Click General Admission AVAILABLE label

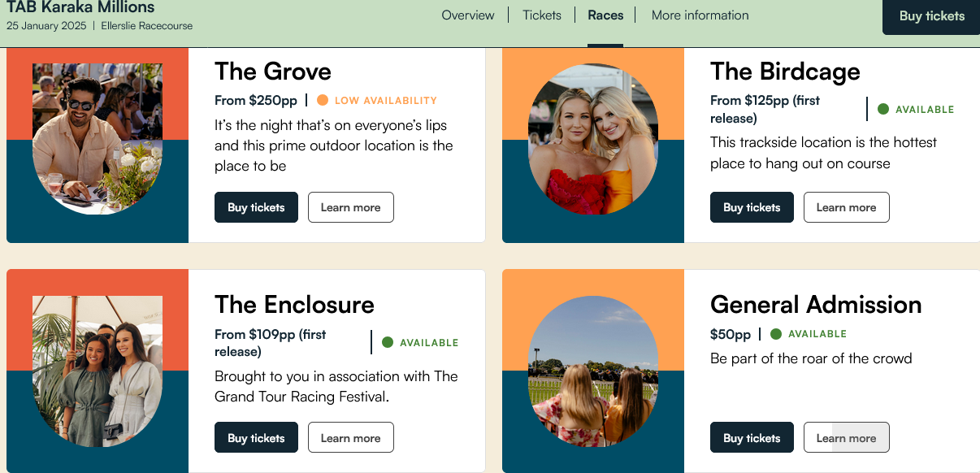(817, 334)
